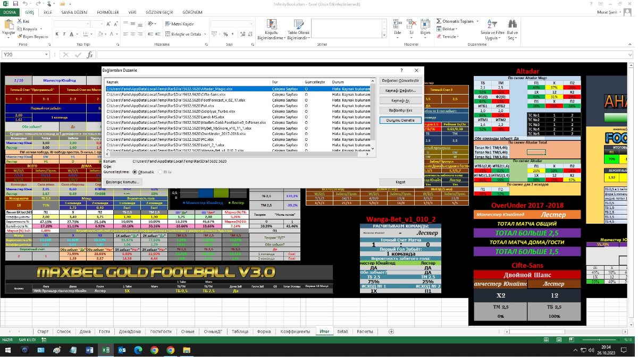
Task: Click the Kes (Cut) scissors icon
Action: pyautogui.click(x=19, y=21)
